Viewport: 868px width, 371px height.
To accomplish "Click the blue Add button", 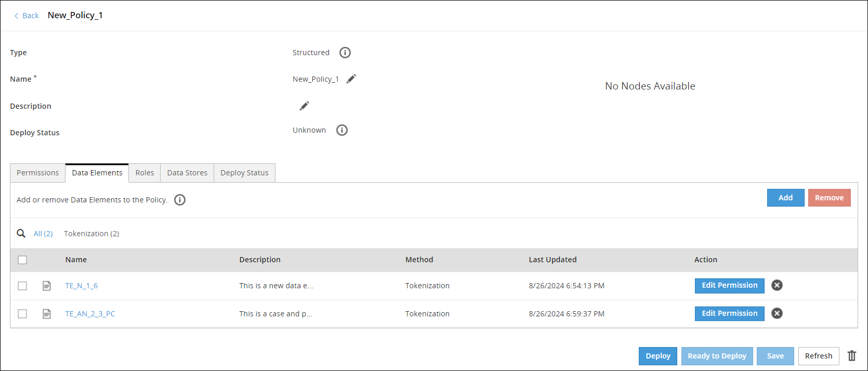I will (785, 198).
